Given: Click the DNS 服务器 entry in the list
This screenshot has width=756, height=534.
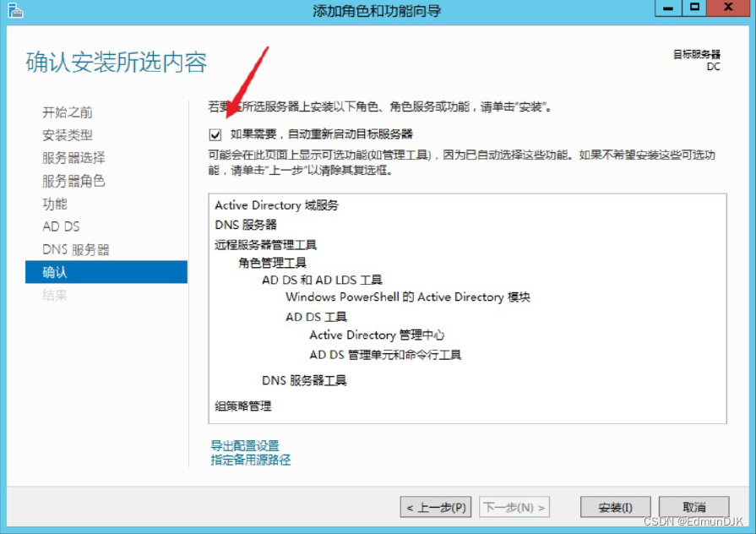Looking at the screenshot, I should pos(246,224).
